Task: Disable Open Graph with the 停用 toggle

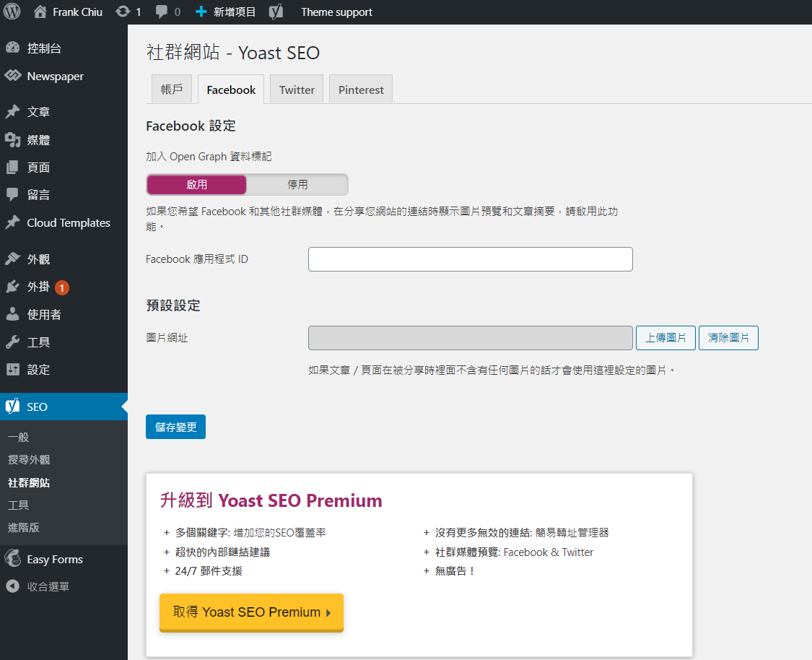Action: coord(297,185)
